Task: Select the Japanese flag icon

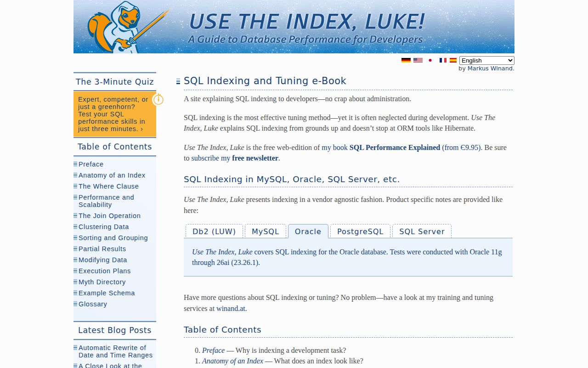Action: point(430,60)
